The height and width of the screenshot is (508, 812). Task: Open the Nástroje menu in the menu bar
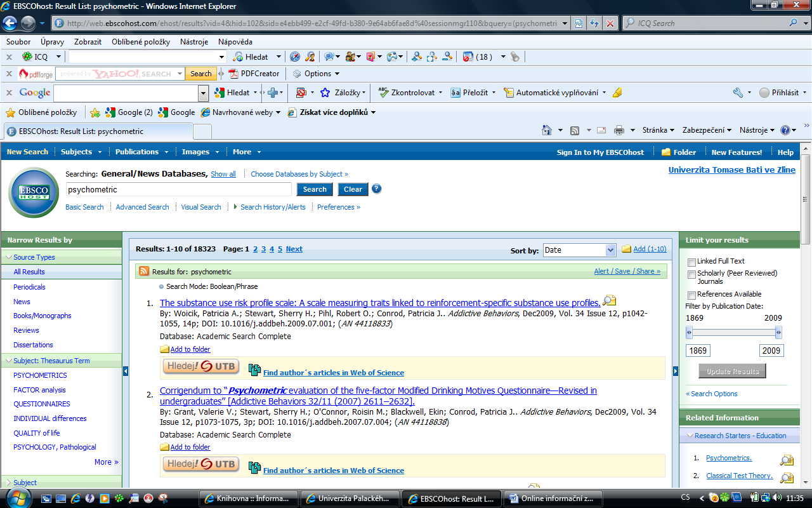(194, 42)
